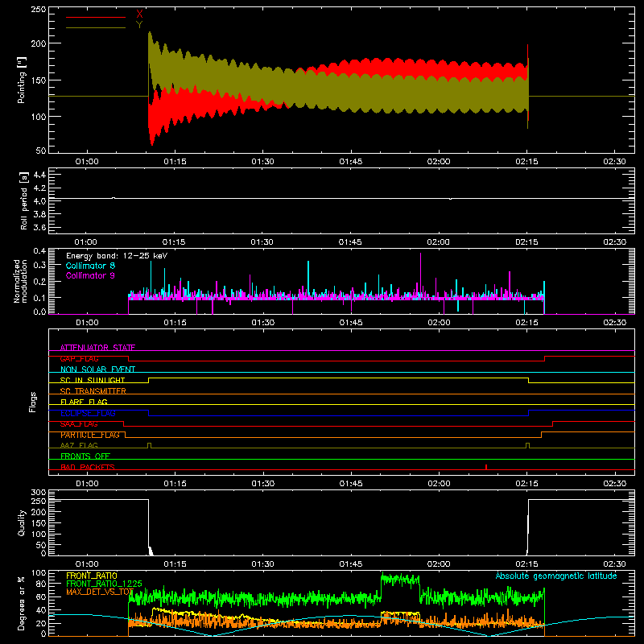Image resolution: width=644 pixels, height=644 pixels.
Task: Click the 'Normalized modulation' axis title
Action: point(20,281)
